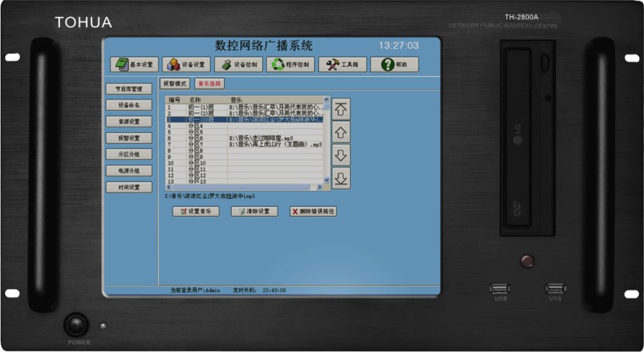
Task: Click the 当前登录用户:Admin status text
Action: (x=195, y=290)
